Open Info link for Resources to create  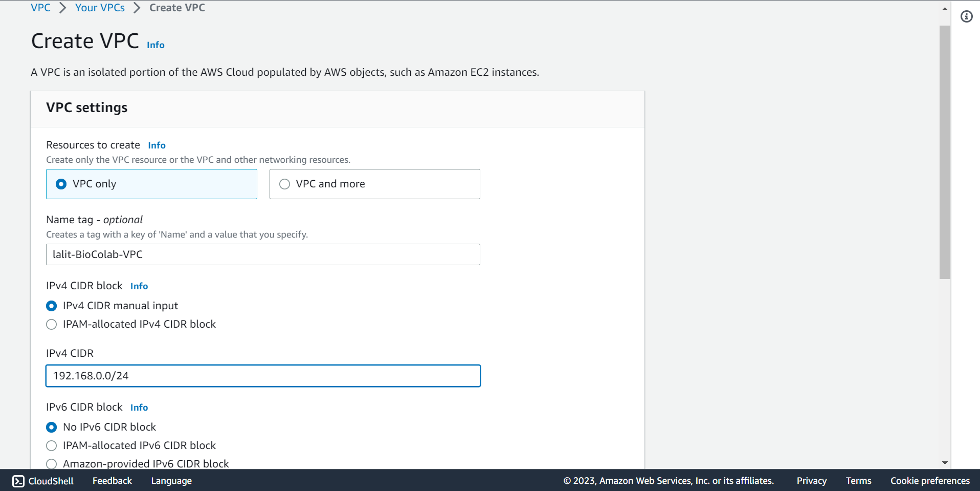tap(157, 145)
